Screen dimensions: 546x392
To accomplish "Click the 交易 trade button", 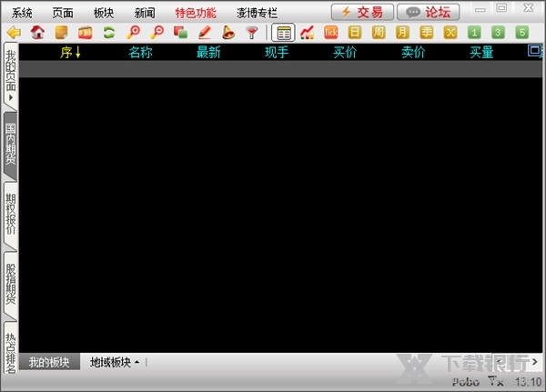I will pos(362,12).
